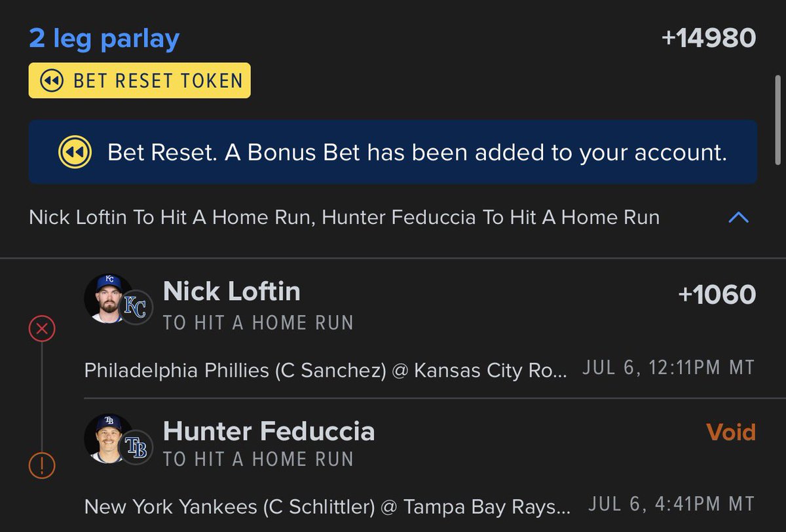Screen dimensions: 786x532
Task: Select the Nick Loftin player name
Action: [x=232, y=292]
